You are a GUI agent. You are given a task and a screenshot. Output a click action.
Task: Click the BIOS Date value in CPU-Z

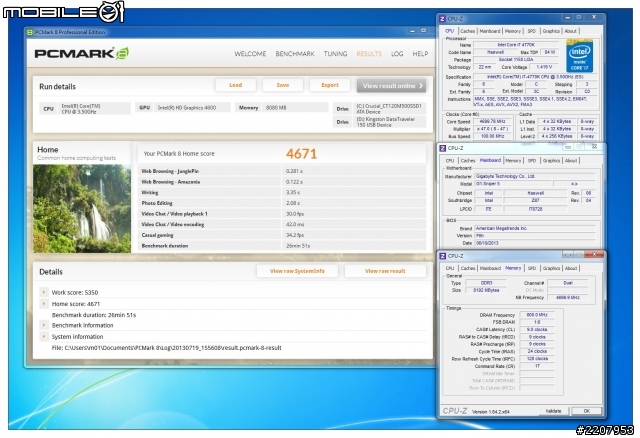tap(535, 243)
